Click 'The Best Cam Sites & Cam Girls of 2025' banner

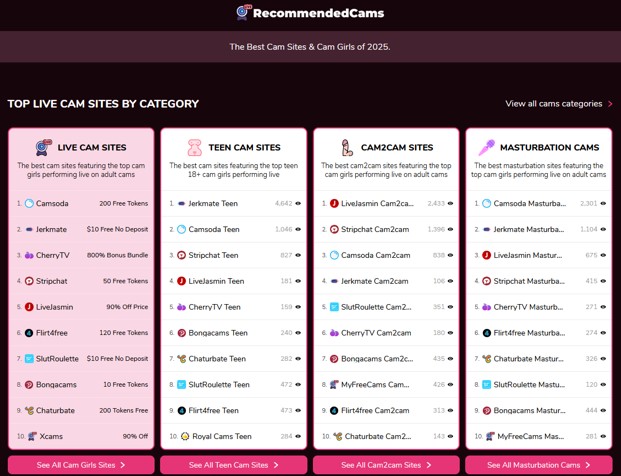click(310, 47)
